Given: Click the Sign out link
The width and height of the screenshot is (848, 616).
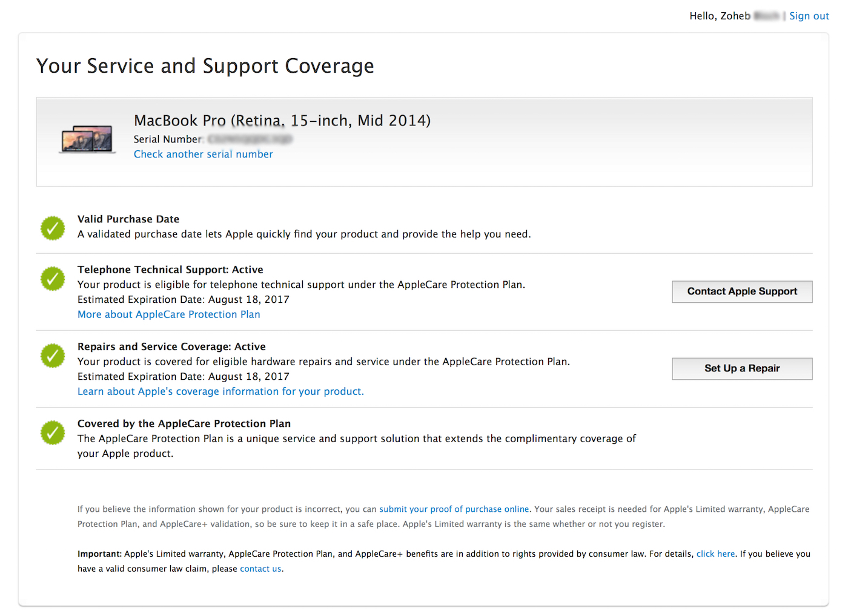Looking at the screenshot, I should pyautogui.click(x=809, y=16).
